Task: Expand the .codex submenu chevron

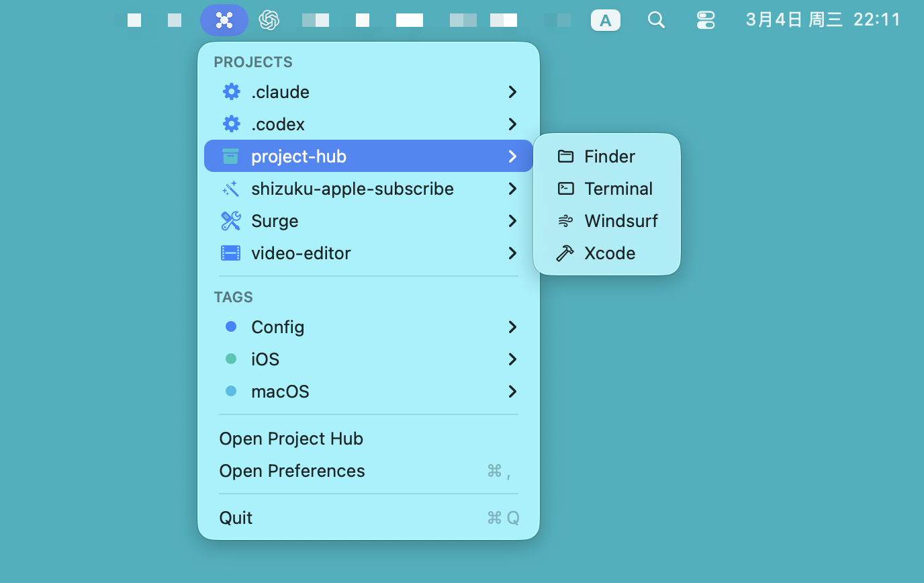Action: [512, 124]
